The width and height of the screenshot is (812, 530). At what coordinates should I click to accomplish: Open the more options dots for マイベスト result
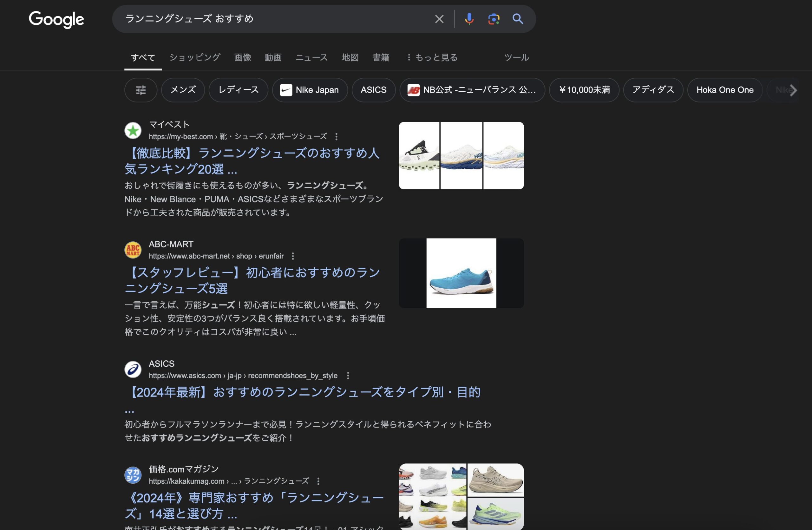pos(337,137)
